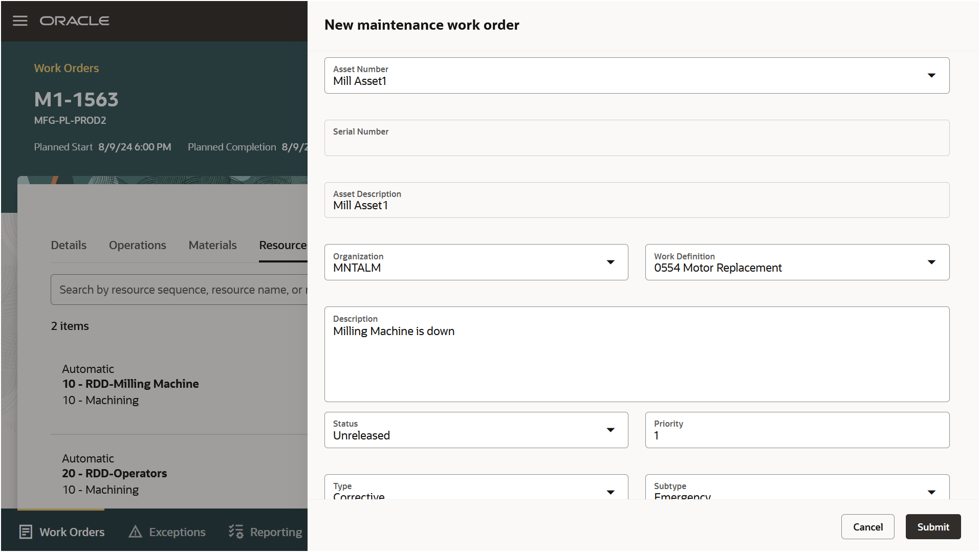Select the 10 - RDD-Milling Machine resource
Screen dimensions: 980x552
point(130,384)
